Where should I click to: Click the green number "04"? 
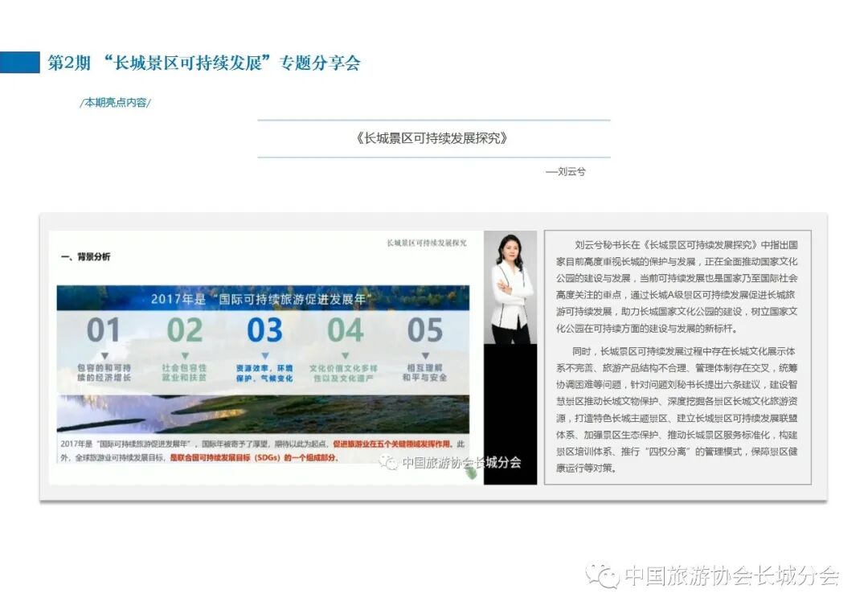click(346, 330)
